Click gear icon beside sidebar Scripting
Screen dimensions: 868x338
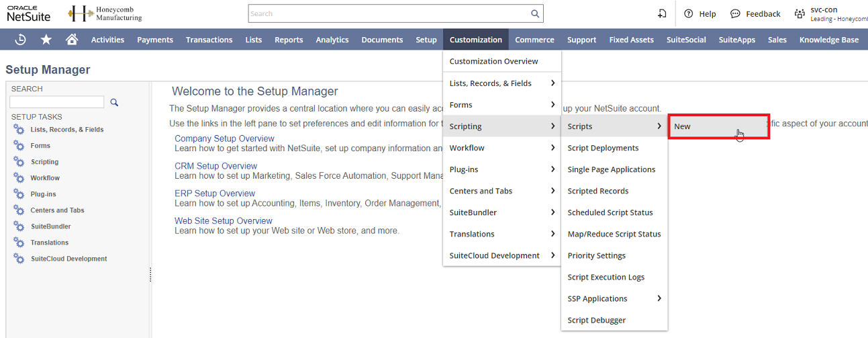pos(19,162)
